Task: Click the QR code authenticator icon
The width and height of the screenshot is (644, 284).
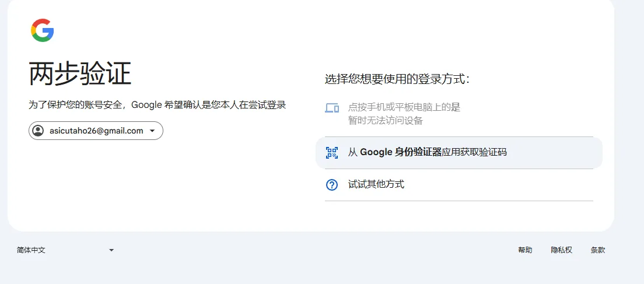Action: (x=332, y=153)
